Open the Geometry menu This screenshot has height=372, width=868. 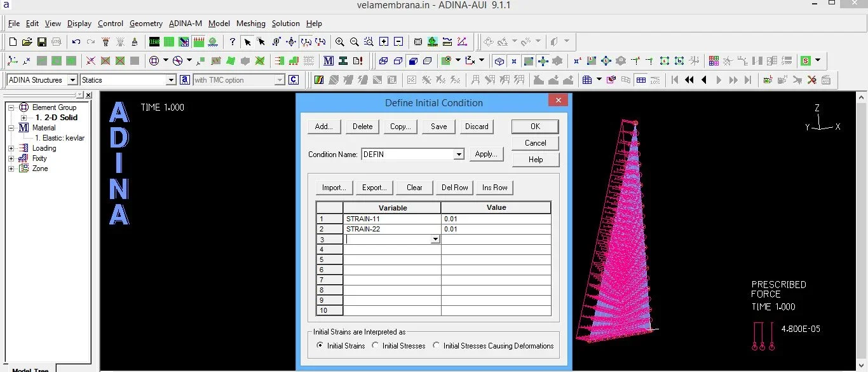click(x=146, y=24)
